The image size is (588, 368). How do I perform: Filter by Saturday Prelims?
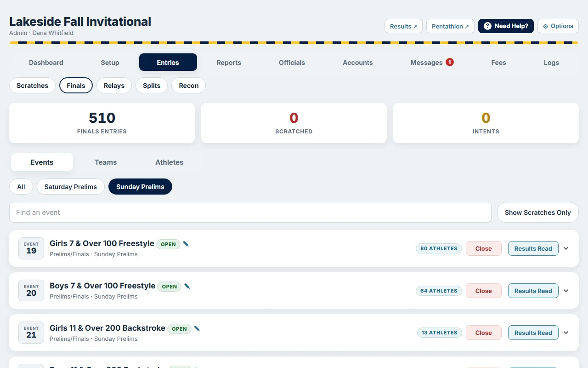click(x=71, y=187)
